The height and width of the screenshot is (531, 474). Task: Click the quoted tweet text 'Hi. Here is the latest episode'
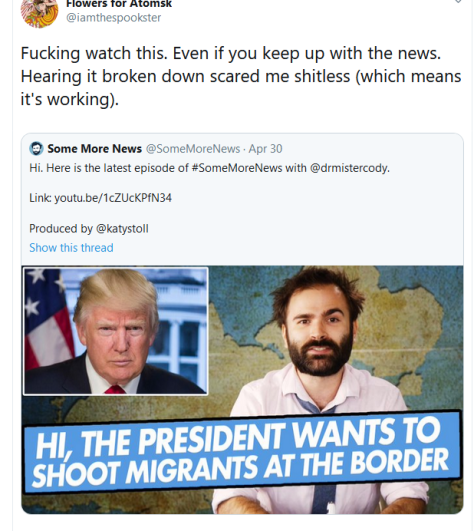[210, 168]
